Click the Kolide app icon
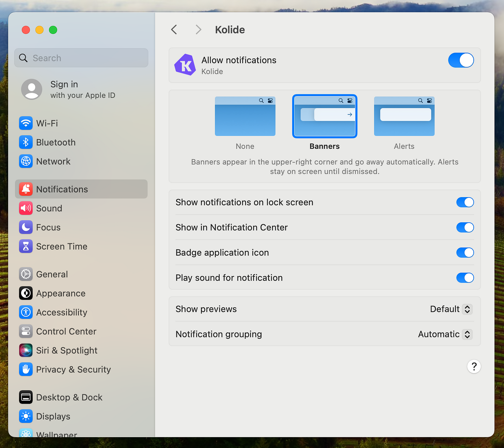The image size is (504, 448). pos(185,65)
